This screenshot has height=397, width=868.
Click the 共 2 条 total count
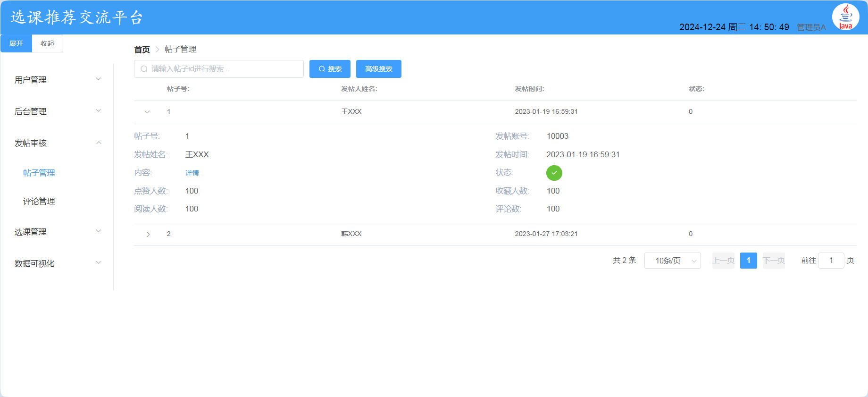tap(625, 261)
